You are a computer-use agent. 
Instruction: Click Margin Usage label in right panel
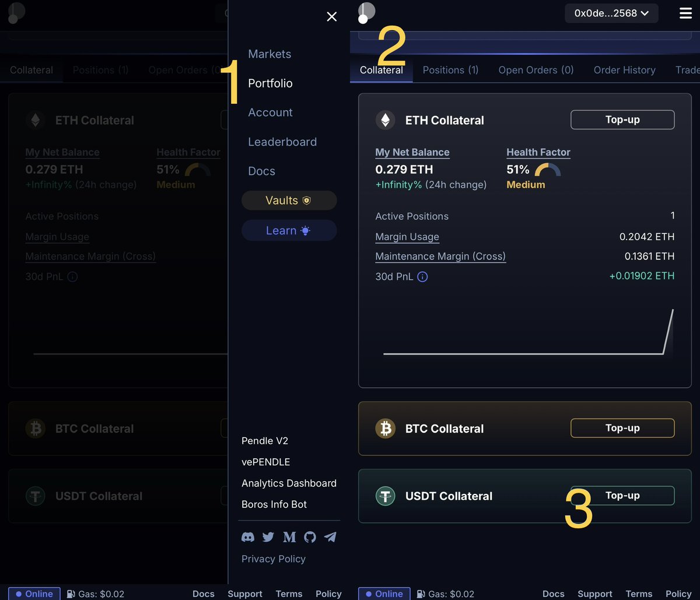click(407, 237)
